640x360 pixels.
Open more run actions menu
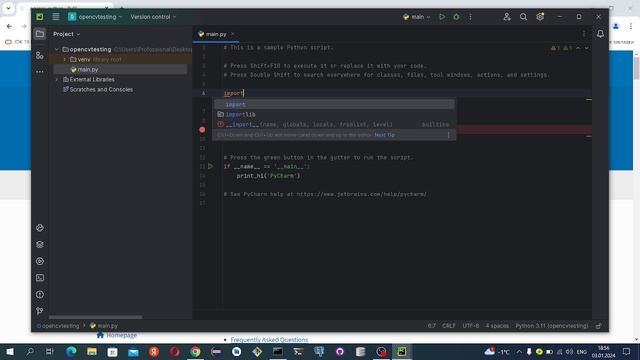point(471,17)
